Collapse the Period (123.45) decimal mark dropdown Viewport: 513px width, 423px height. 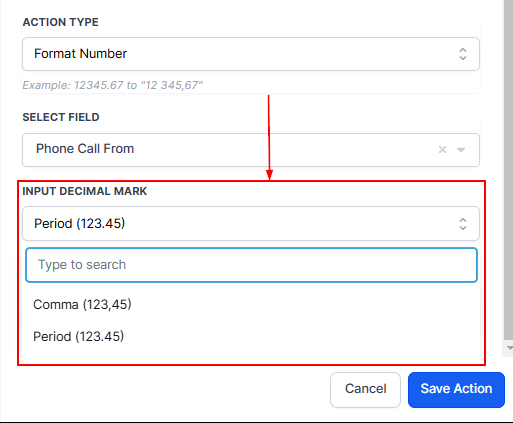tap(251, 223)
